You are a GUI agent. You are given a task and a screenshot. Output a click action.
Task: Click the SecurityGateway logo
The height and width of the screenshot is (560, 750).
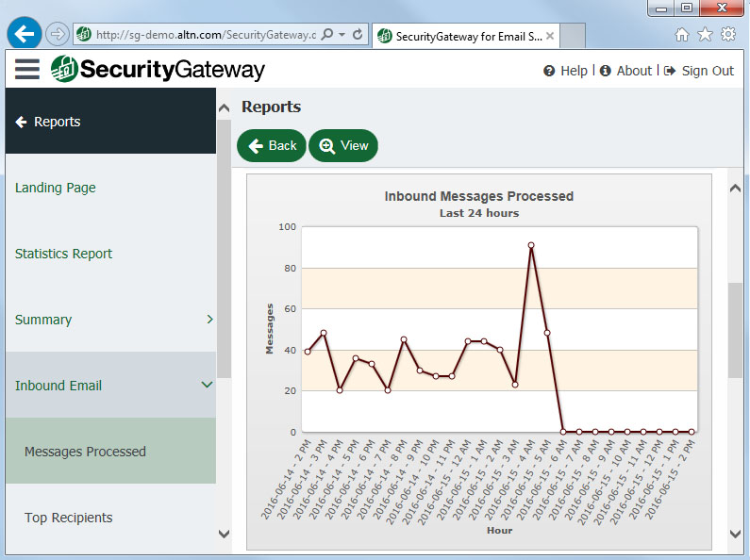pos(158,69)
